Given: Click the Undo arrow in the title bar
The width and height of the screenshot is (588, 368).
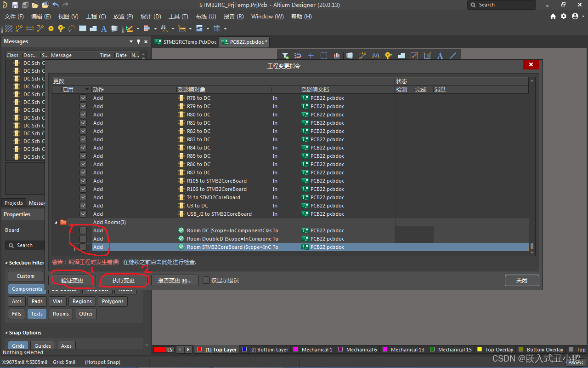Looking at the screenshot, I should point(55,5).
